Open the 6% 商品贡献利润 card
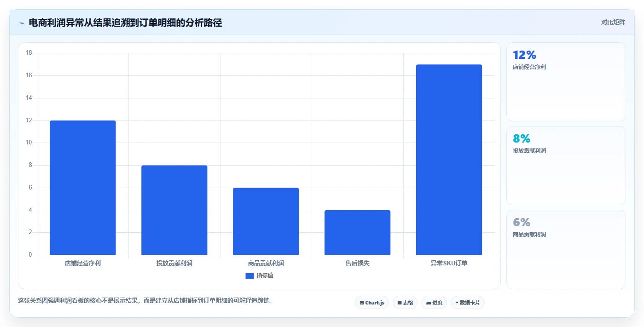Viewport: 644px width, 327px height. [x=566, y=249]
